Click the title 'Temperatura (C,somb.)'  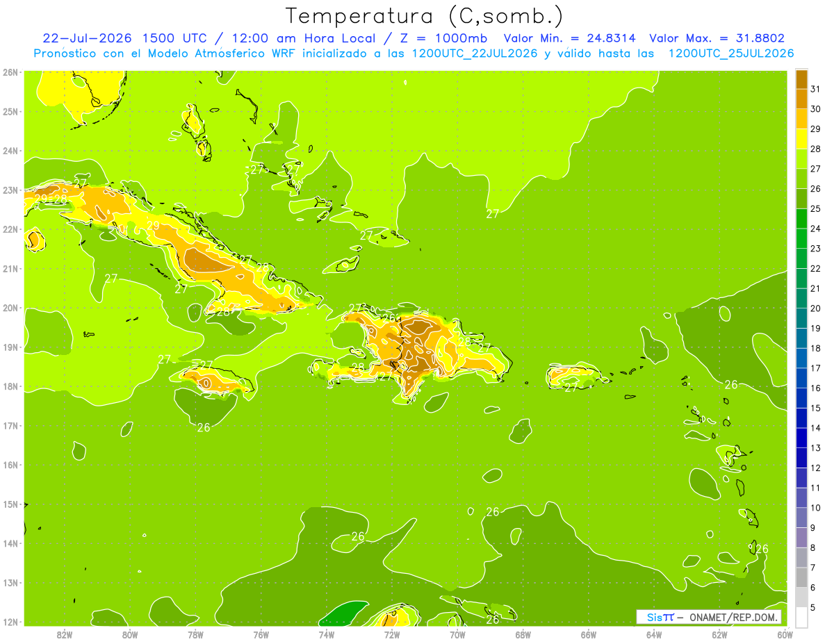click(x=424, y=16)
